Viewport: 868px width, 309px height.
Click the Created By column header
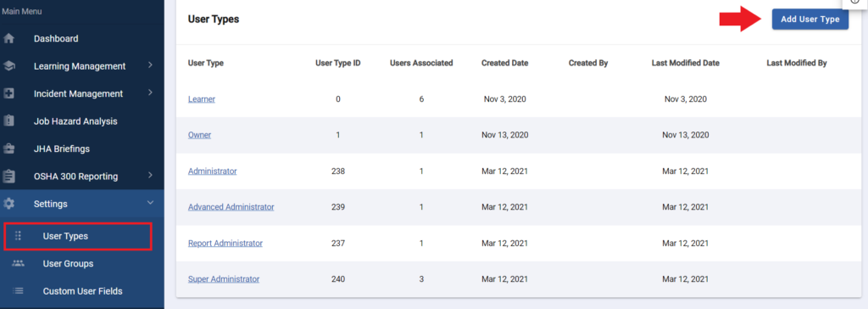coord(588,63)
